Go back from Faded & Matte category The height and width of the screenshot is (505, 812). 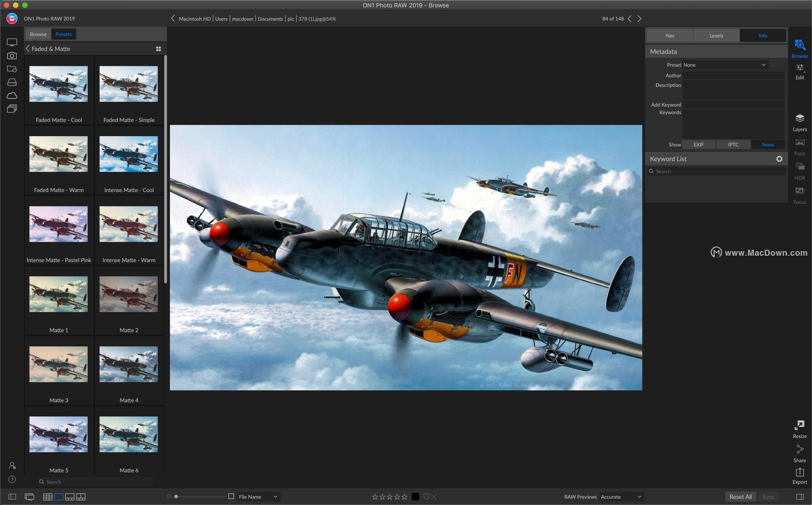pyautogui.click(x=28, y=49)
